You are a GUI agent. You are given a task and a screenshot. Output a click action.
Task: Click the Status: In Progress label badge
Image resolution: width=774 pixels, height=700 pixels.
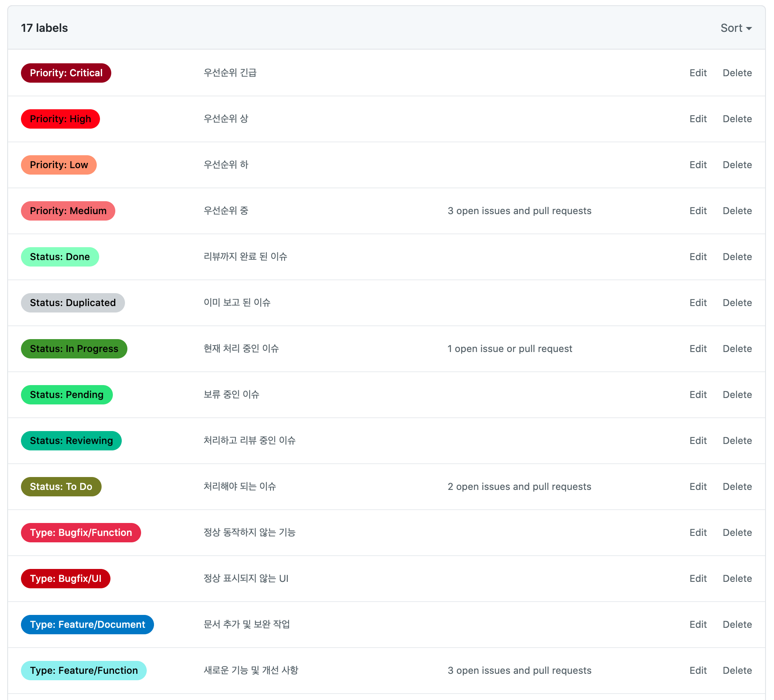[74, 349]
